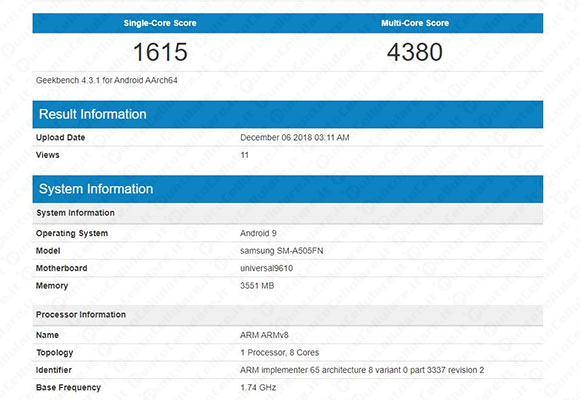
Task: Click the Views label
Action: 48,155
